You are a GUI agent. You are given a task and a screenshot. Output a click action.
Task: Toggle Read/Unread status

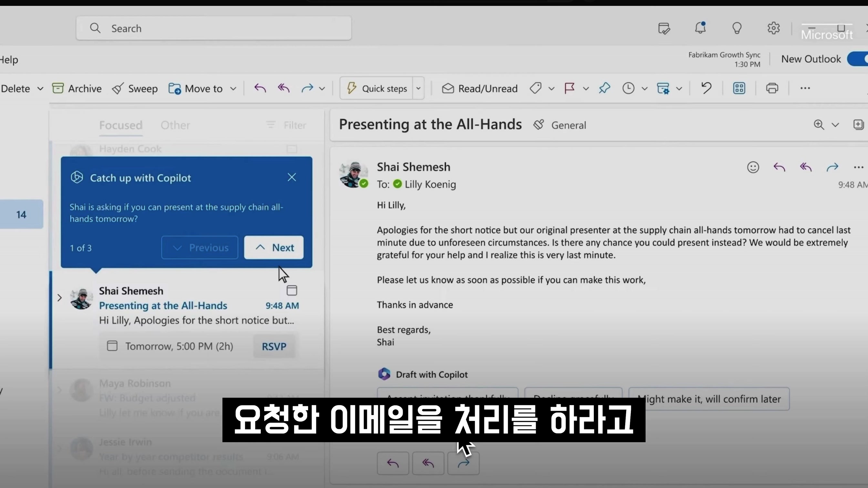tap(480, 88)
